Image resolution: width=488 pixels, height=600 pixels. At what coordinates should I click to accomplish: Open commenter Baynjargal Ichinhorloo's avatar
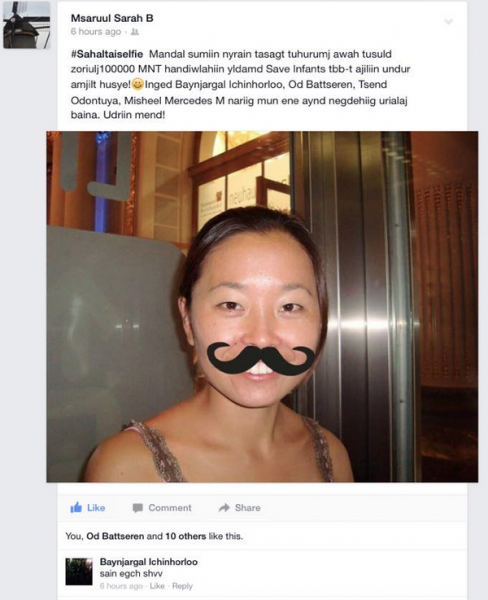[79, 572]
